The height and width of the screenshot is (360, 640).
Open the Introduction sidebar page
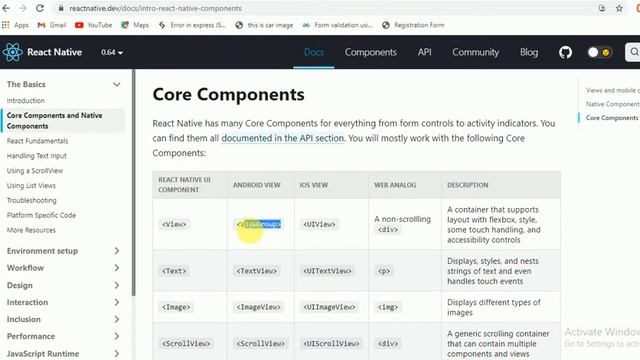point(26,100)
